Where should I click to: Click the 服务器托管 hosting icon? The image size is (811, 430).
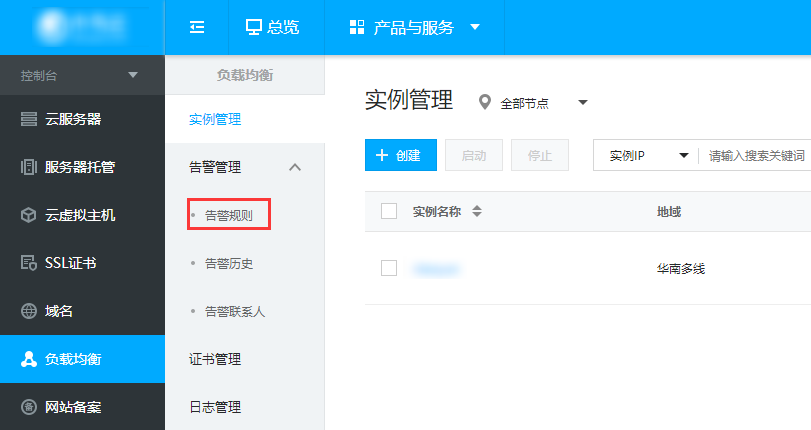29,167
